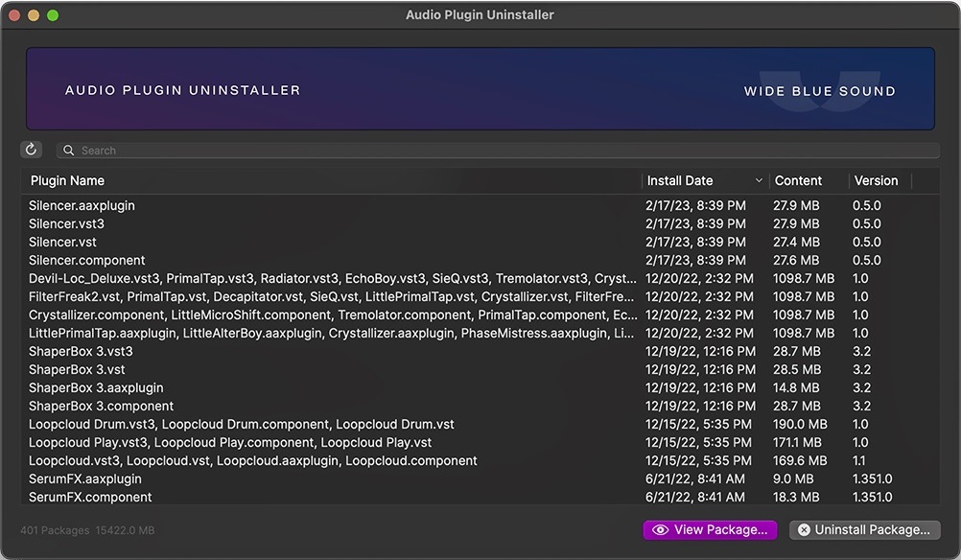Select the SerumFX.aaxplugin row
Image resolution: width=961 pixels, height=560 pixels.
point(480,479)
